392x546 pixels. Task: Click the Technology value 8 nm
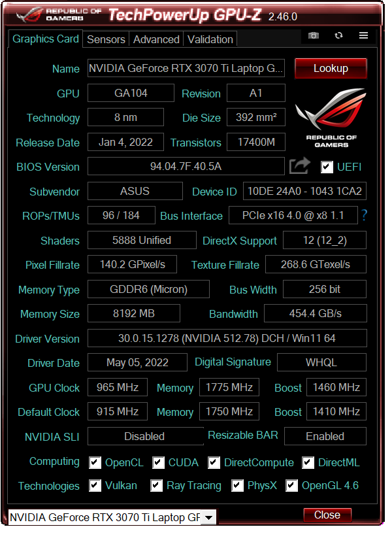pos(125,117)
